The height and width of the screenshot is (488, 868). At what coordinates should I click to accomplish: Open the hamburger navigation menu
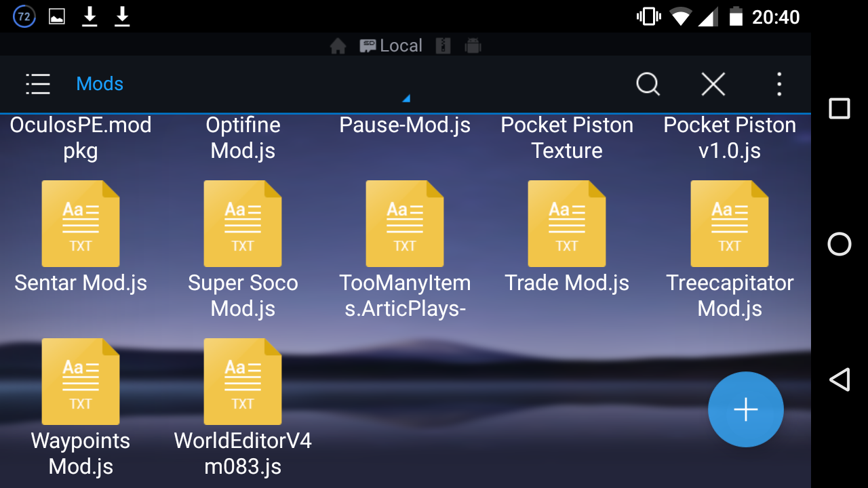point(38,84)
